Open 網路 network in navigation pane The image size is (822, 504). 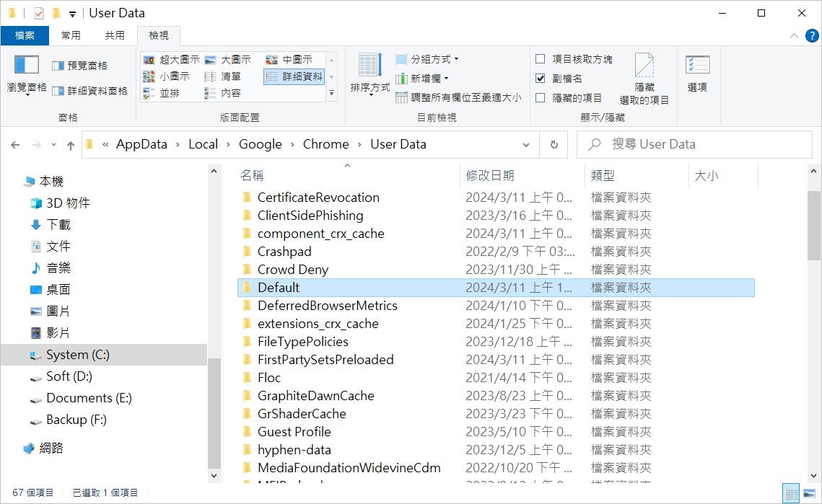(43, 448)
